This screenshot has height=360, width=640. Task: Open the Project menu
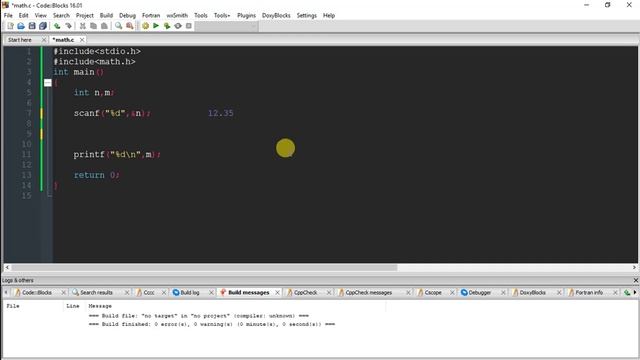[84, 16]
